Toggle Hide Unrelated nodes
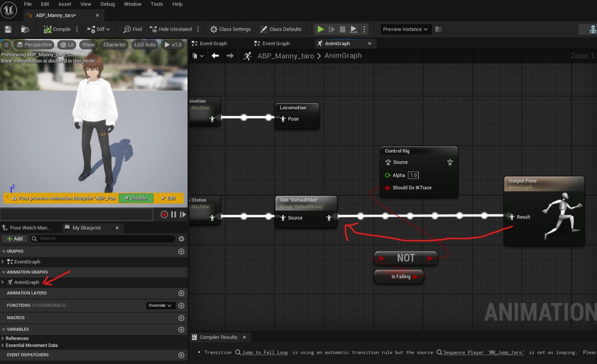Viewport: 597px width, 364px height. (x=171, y=29)
